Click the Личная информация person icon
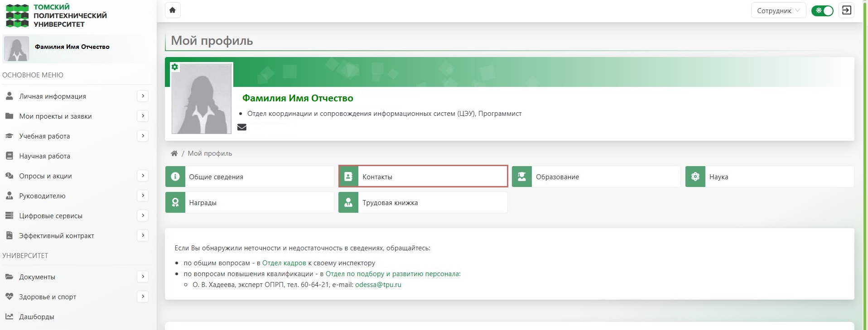 [x=9, y=96]
